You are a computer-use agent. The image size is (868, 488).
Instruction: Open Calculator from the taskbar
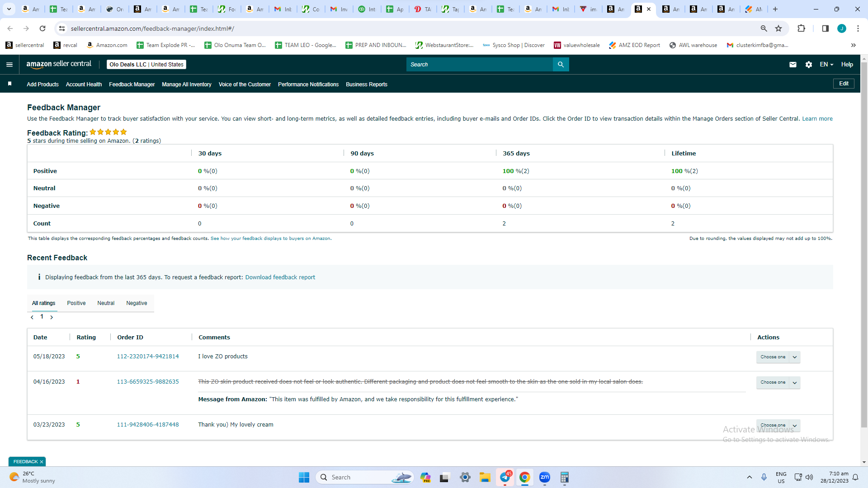pos(564,477)
